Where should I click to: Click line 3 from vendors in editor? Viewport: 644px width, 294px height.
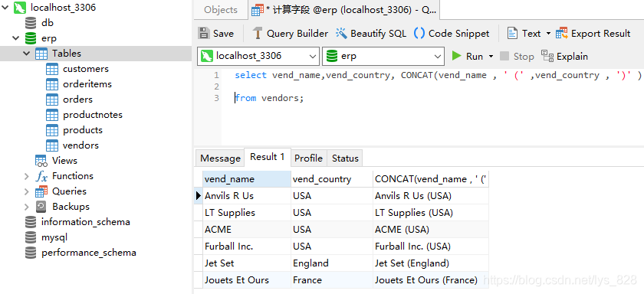269,98
